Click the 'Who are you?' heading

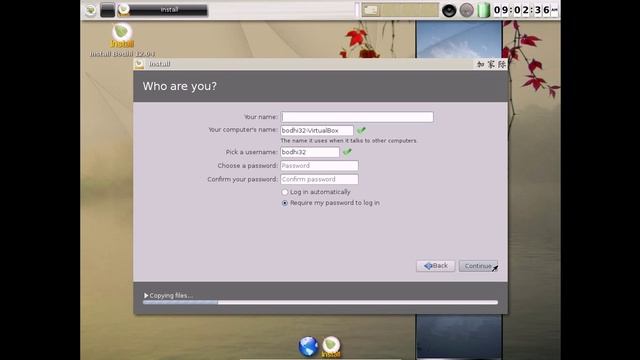180,86
